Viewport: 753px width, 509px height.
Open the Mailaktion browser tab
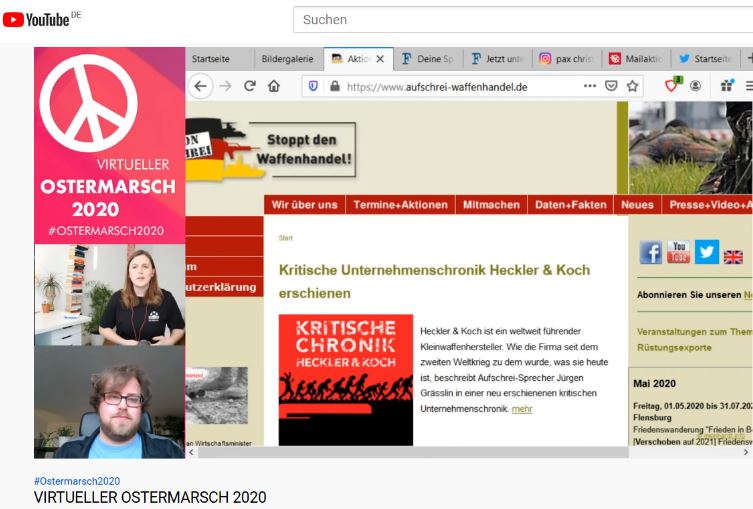636,59
